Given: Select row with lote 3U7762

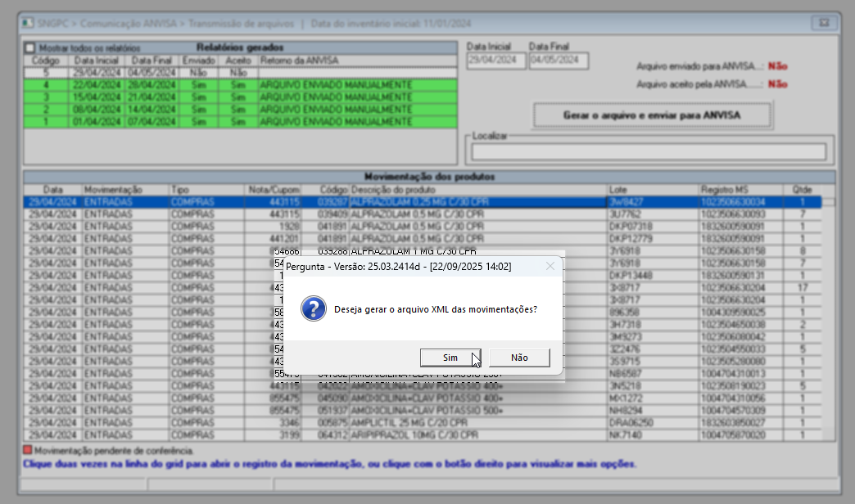Looking at the screenshot, I should [x=423, y=214].
